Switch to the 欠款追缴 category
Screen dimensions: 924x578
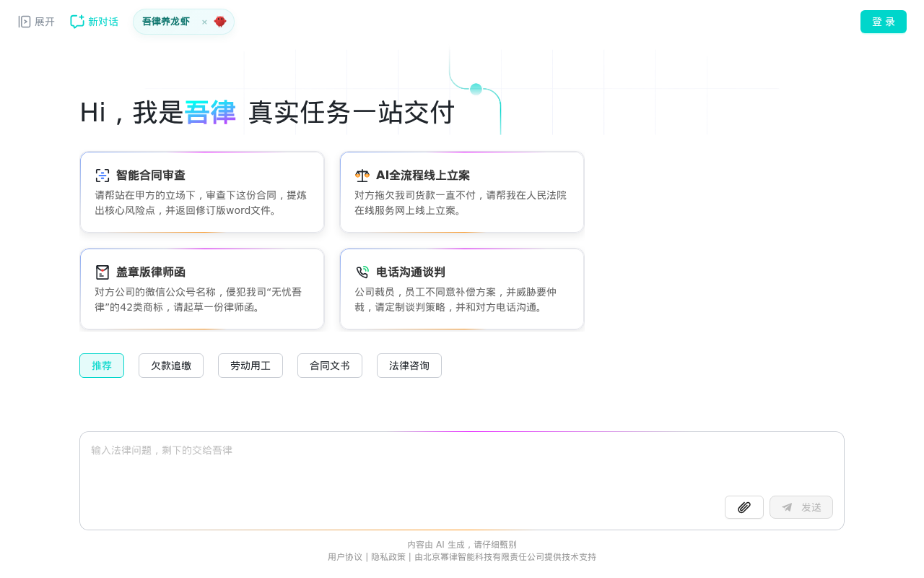(171, 366)
